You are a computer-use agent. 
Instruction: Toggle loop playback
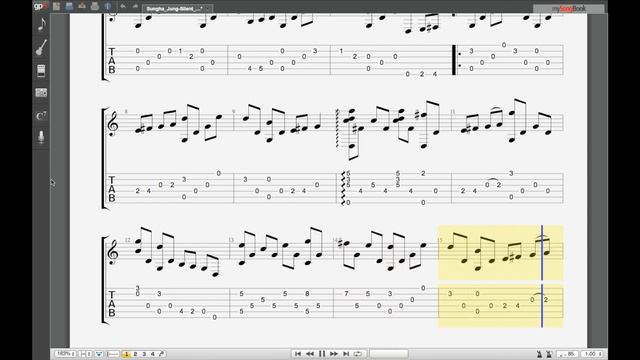coord(358,353)
